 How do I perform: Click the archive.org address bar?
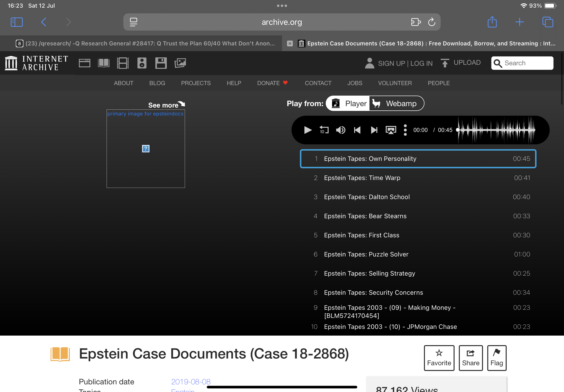(x=282, y=22)
